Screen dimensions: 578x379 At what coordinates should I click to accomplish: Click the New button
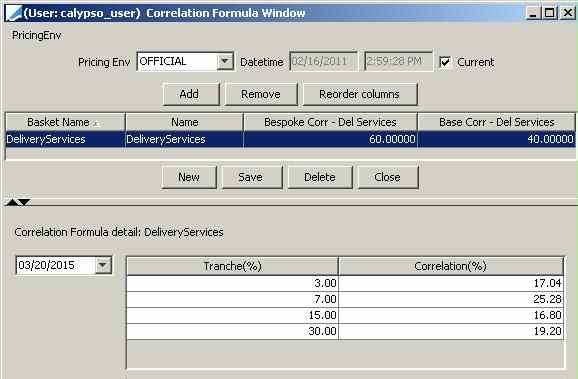coord(189,177)
